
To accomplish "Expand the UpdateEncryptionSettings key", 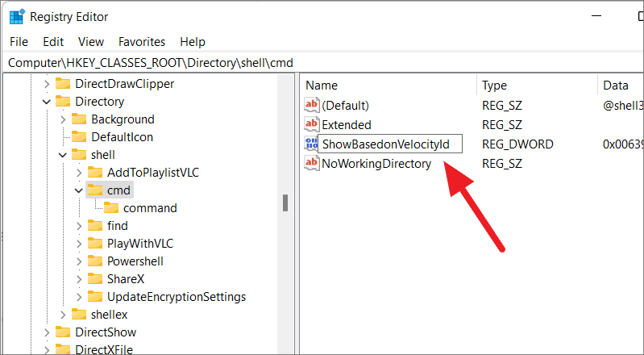I will coord(79,297).
